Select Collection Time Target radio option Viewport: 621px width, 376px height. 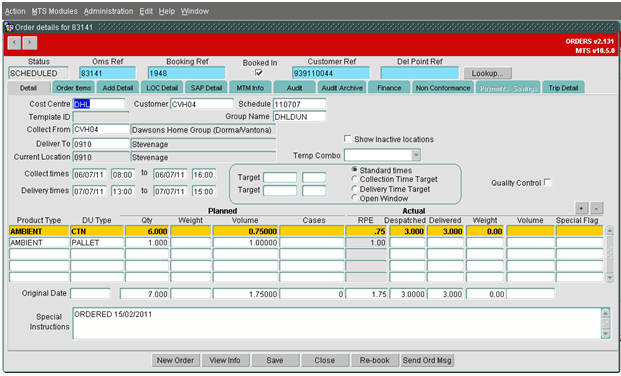pyautogui.click(x=354, y=179)
